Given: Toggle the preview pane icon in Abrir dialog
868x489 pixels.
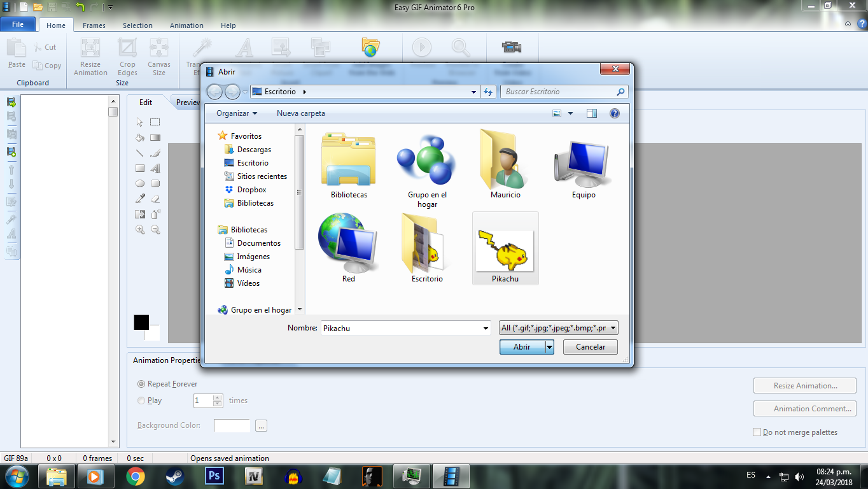Looking at the screenshot, I should (592, 113).
